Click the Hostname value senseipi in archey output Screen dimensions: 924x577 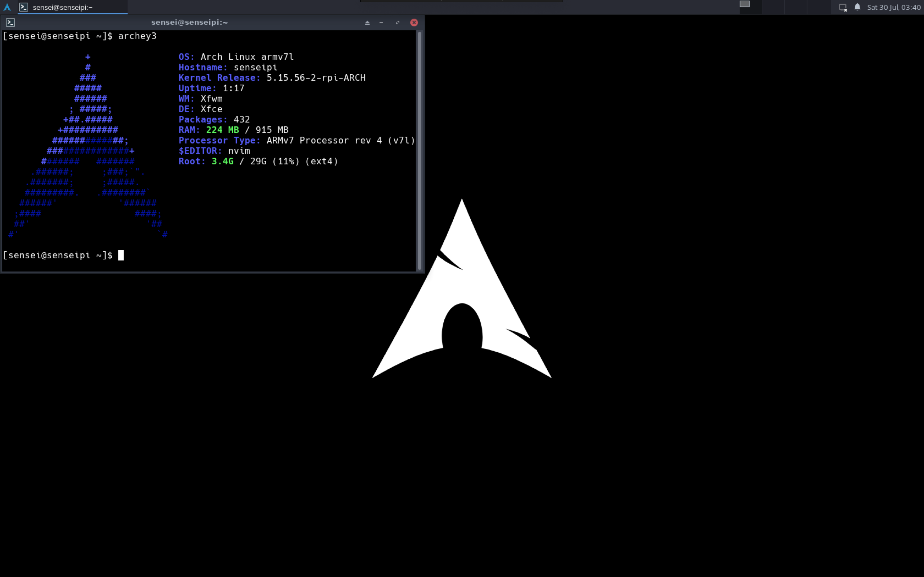point(255,67)
